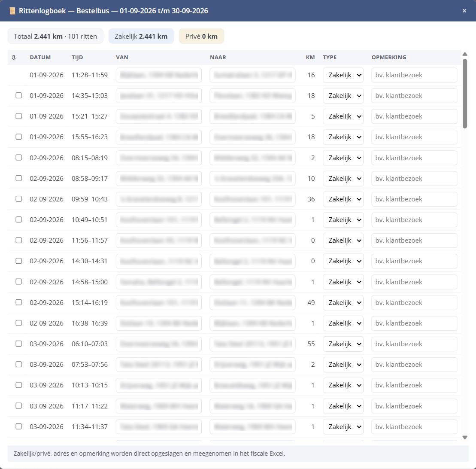Click the VAN column header
This screenshot has width=476, height=469.
click(x=122, y=58)
